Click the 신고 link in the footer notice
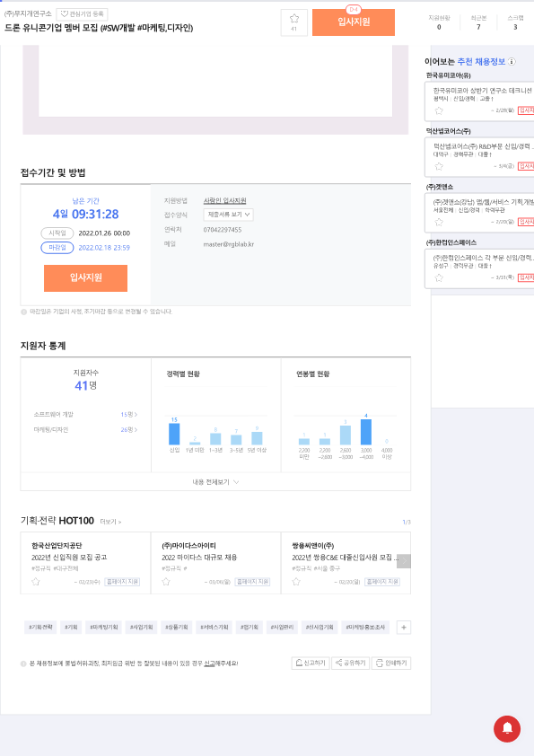 point(209,664)
